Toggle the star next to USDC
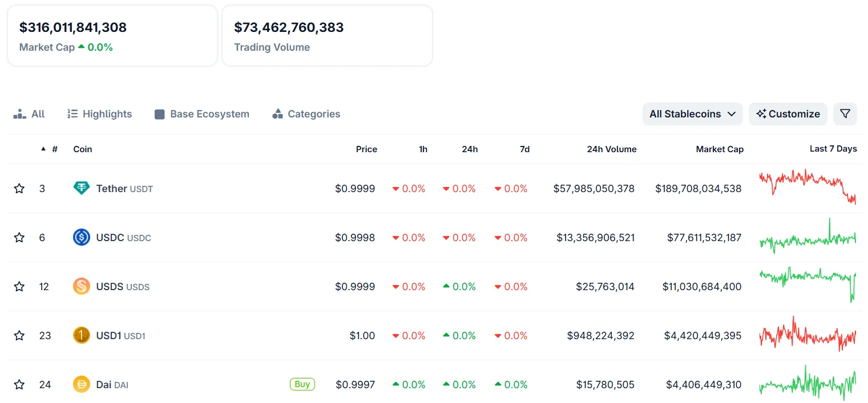Screen dimensions: 868x403 (x=19, y=237)
